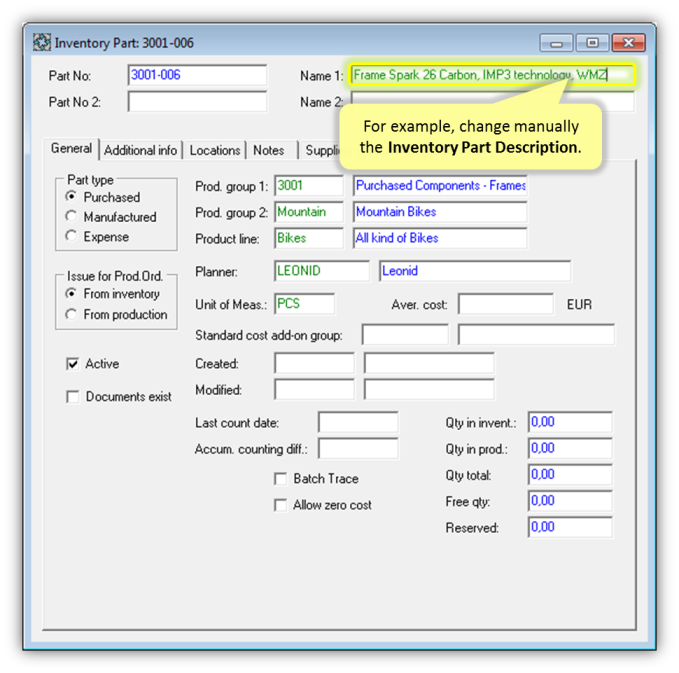The width and height of the screenshot is (679, 673).
Task: Click the Unit of Meas. field PCS
Action: click(304, 304)
